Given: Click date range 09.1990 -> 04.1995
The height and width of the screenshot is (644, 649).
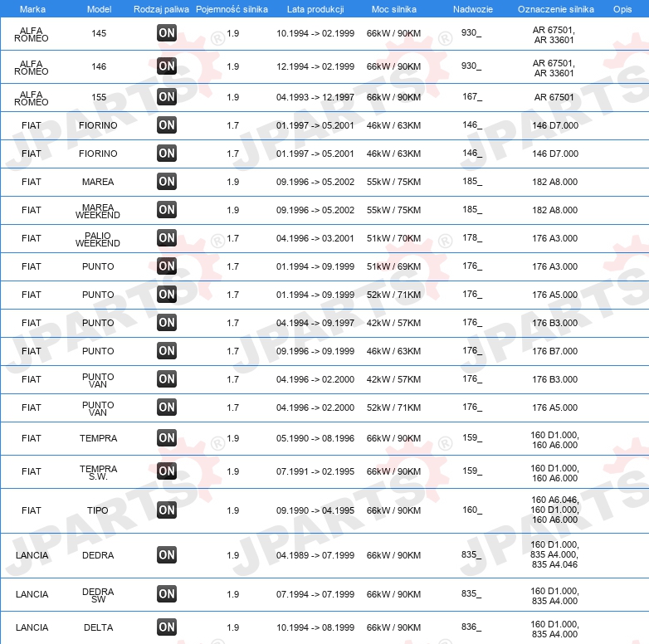Looking at the screenshot, I should 315,510.
